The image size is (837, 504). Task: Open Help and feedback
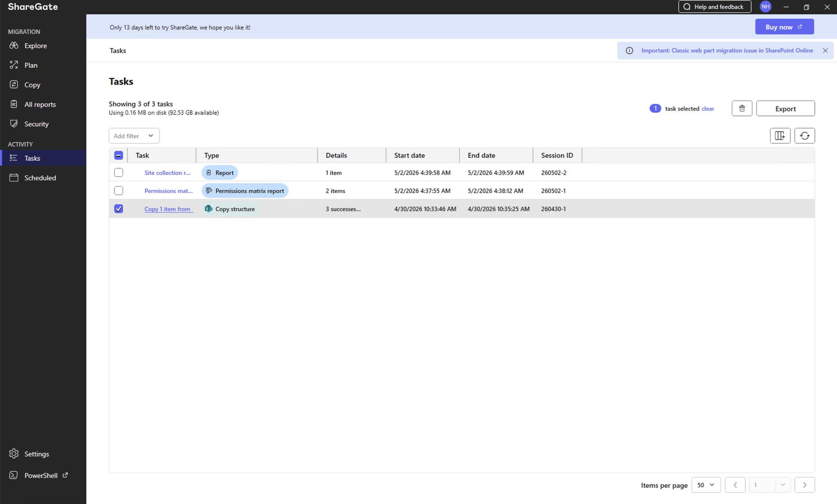tap(715, 7)
